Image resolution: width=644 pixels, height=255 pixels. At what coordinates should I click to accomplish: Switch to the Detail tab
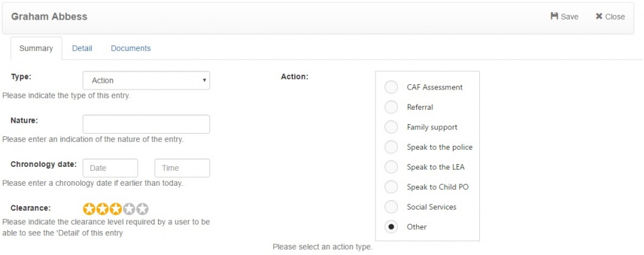click(x=82, y=48)
